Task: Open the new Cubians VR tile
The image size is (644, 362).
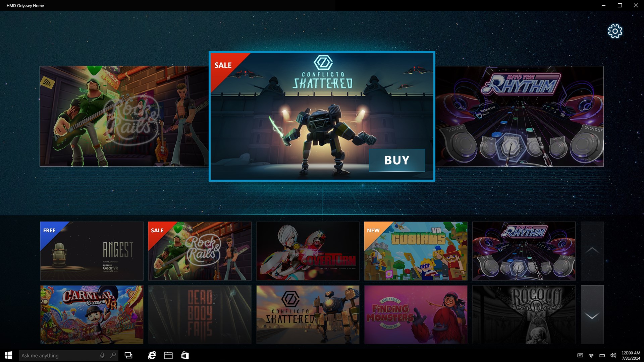Action: [416, 251]
